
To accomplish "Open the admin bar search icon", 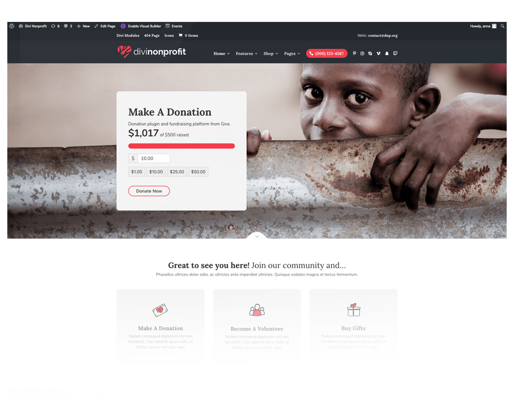I will tap(503, 26).
